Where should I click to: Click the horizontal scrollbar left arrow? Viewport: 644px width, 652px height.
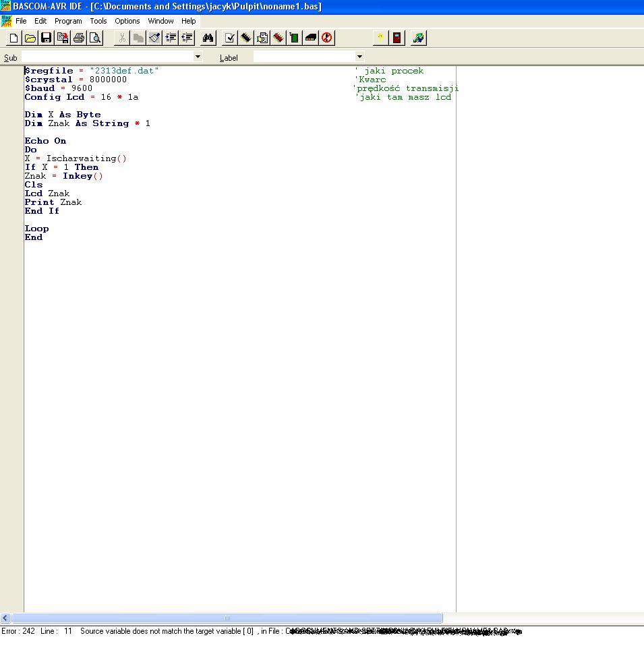tap(5, 618)
